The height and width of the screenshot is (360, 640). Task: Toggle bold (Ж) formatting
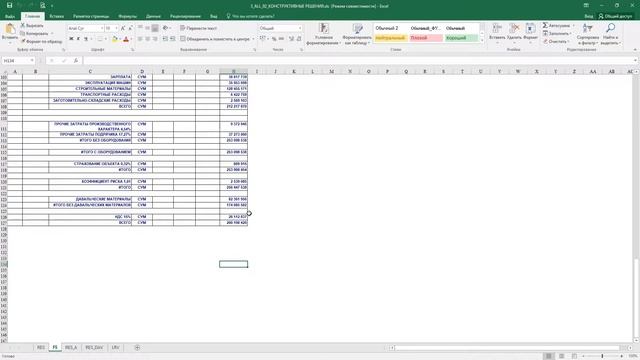pyautogui.click(x=71, y=39)
